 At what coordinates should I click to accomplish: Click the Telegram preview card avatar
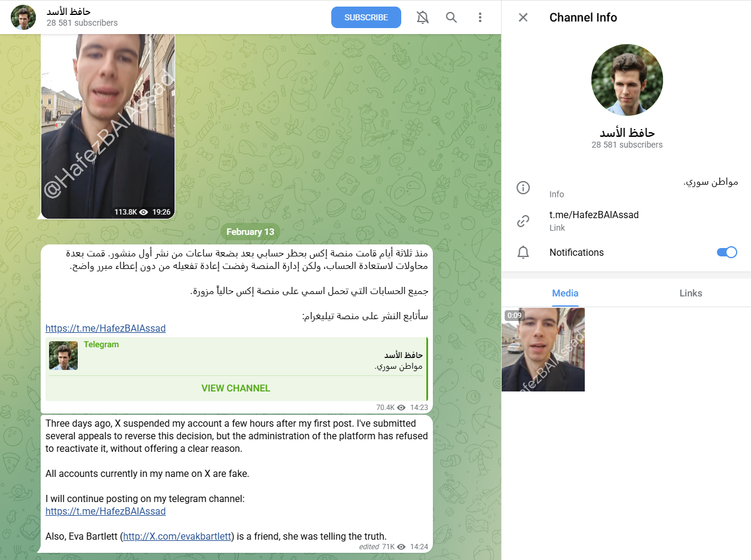coord(63,356)
